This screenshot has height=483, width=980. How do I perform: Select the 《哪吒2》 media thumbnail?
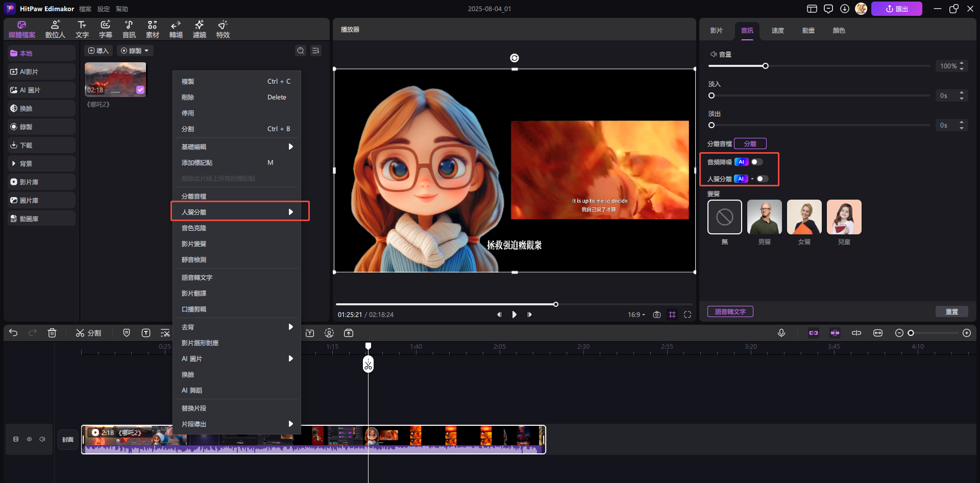pyautogui.click(x=115, y=79)
